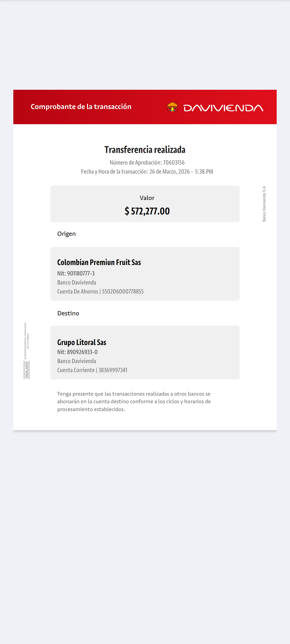This screenshot has width=290, height=644.
Task: Select the transaction date 26 de Marzo, 2026
Action: point(169,171)
